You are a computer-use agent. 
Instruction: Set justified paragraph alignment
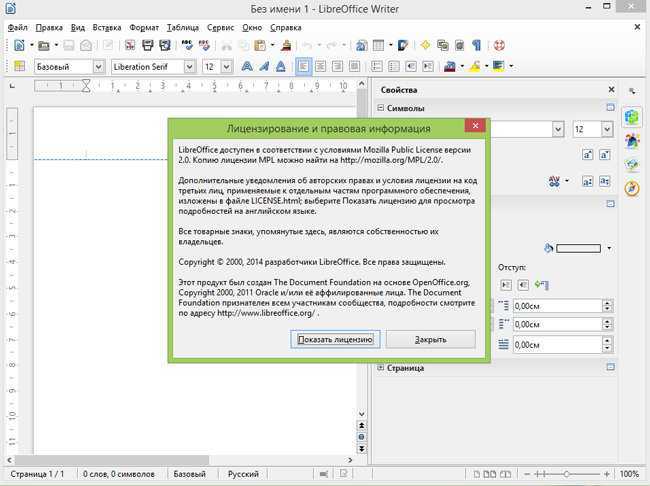(x=354, y=66)
